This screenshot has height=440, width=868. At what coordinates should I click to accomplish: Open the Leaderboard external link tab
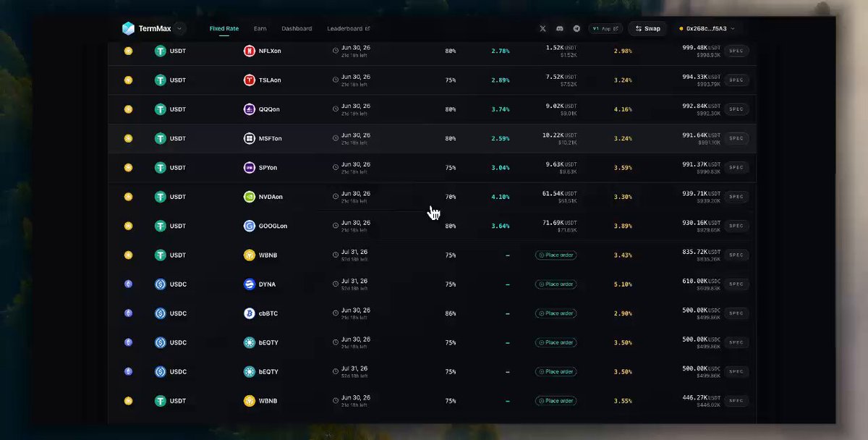coord(349,29)
